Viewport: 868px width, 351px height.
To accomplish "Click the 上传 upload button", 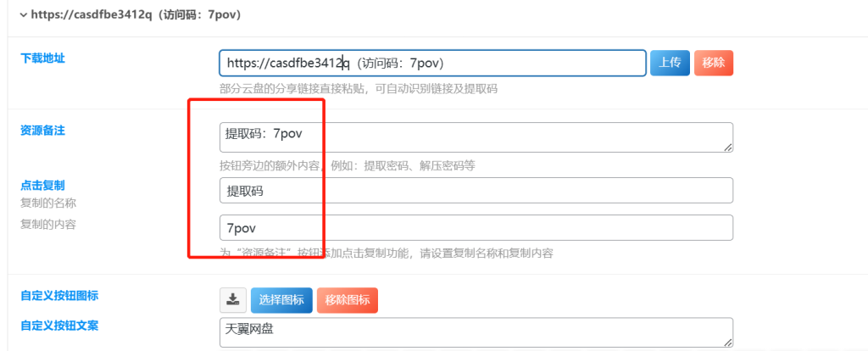I will point(670,63).
